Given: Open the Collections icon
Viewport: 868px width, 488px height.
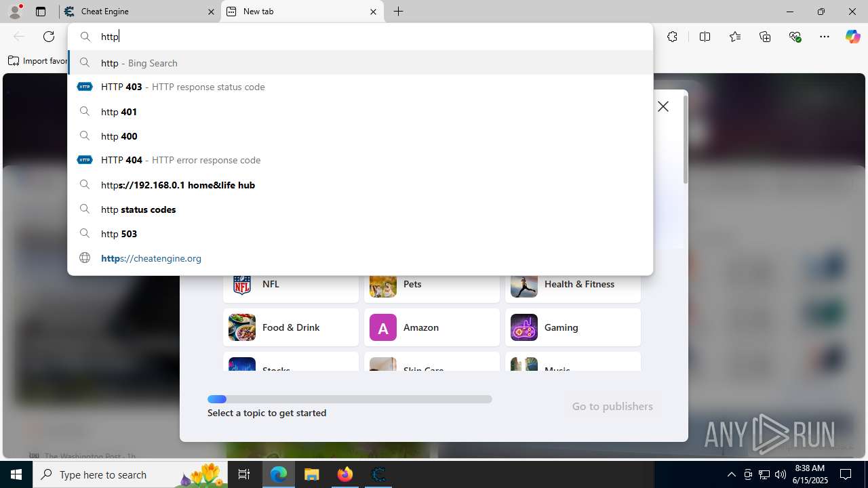Looking at the screenshot, I should coord(765,37).
